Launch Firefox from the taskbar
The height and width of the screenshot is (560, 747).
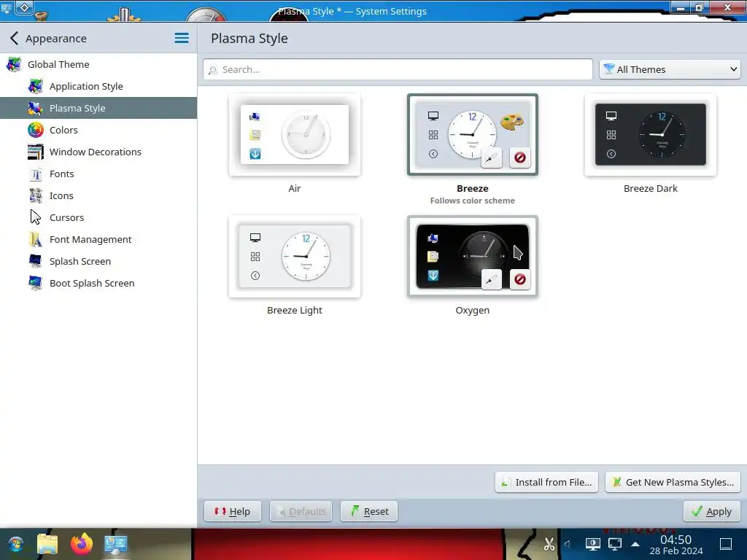click(x=82, y=544)
